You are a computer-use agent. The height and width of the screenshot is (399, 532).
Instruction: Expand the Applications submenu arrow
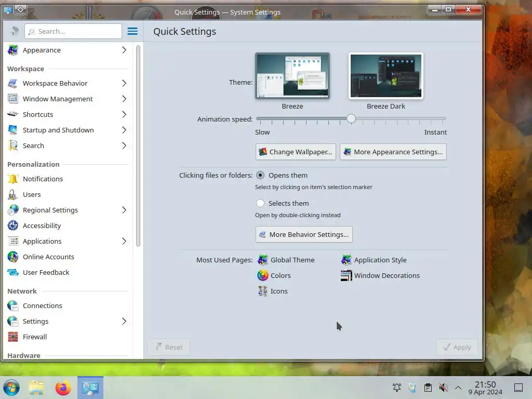click(124, 241)
